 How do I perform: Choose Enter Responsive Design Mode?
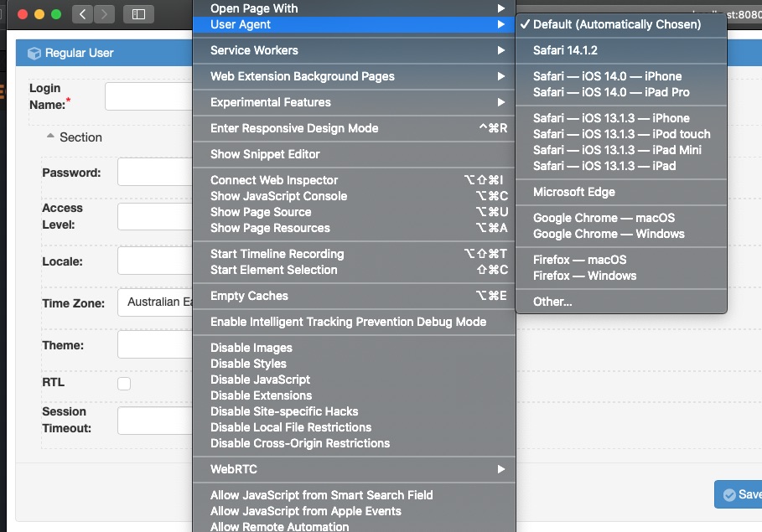[354, 128]
